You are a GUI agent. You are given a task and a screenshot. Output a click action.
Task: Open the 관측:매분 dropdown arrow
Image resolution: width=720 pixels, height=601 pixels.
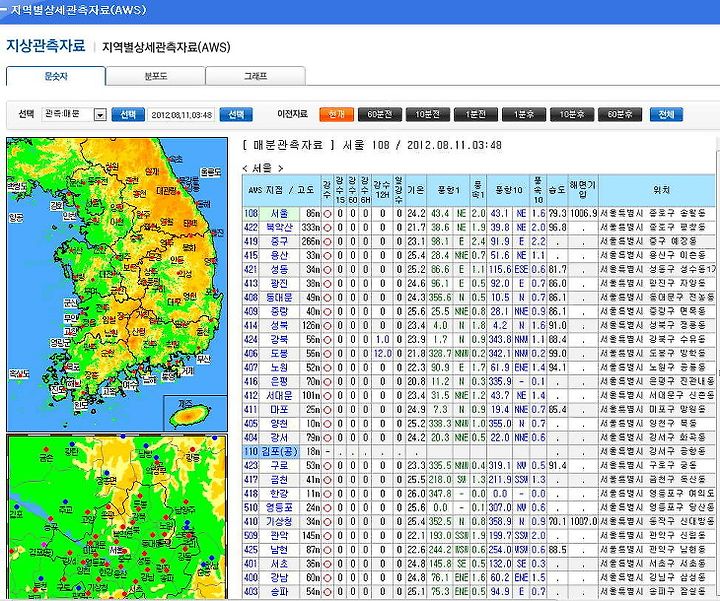100,114
